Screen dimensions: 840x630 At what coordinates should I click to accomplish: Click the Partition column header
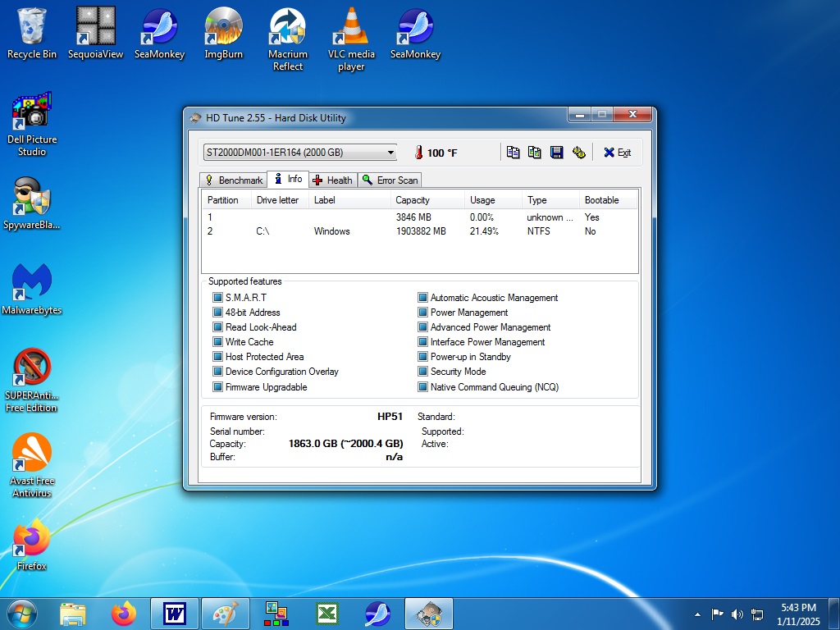226,200
